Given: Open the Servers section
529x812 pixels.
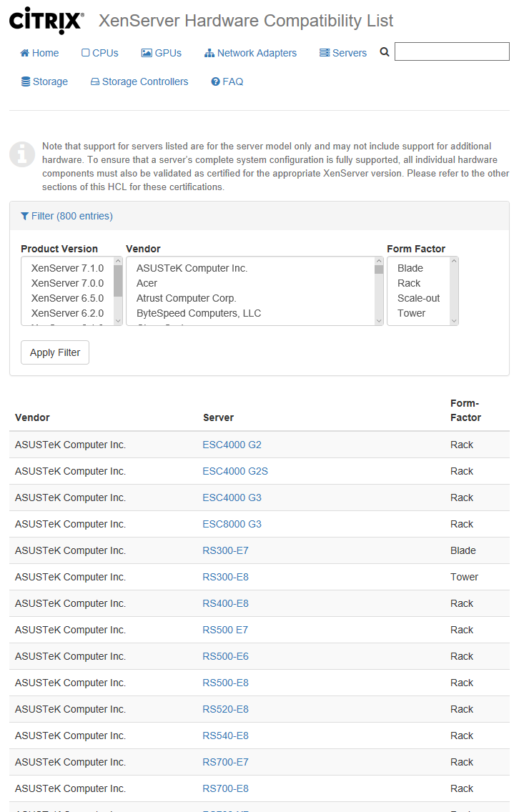Looking at the screenshot, I should 343,53.
